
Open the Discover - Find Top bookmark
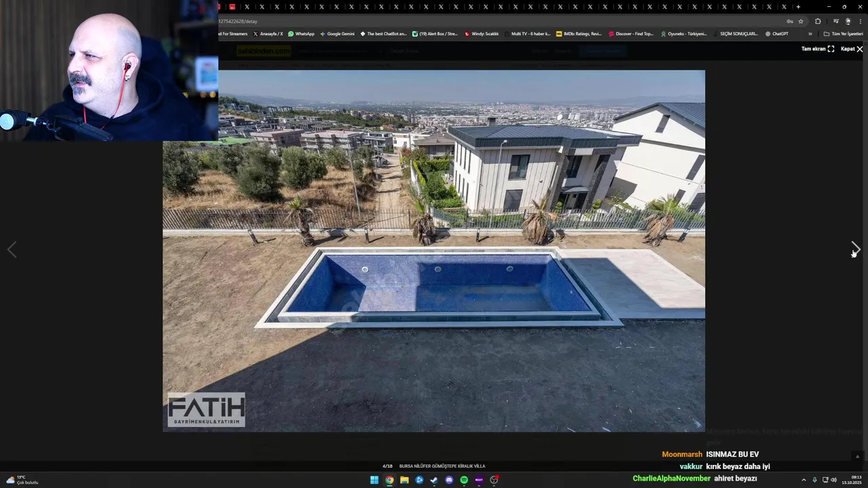coord(631,33)
